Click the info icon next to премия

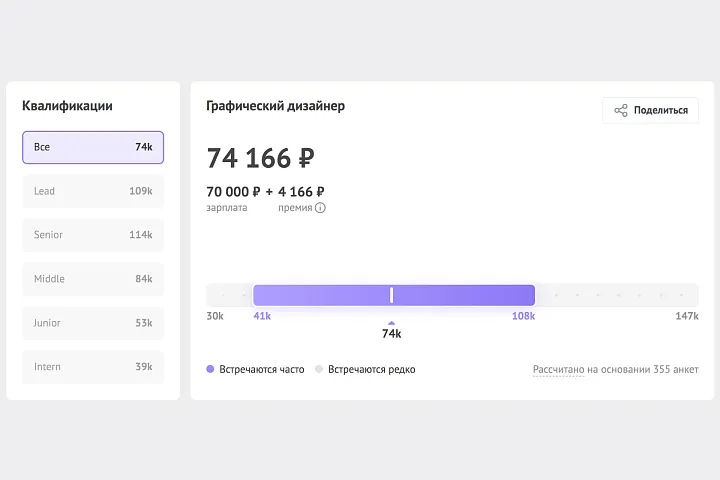point(321,208)
